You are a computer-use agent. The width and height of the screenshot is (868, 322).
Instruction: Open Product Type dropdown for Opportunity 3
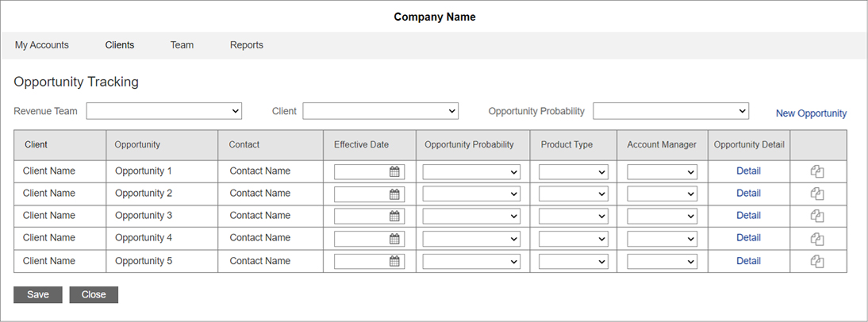(x=573, y=217)
